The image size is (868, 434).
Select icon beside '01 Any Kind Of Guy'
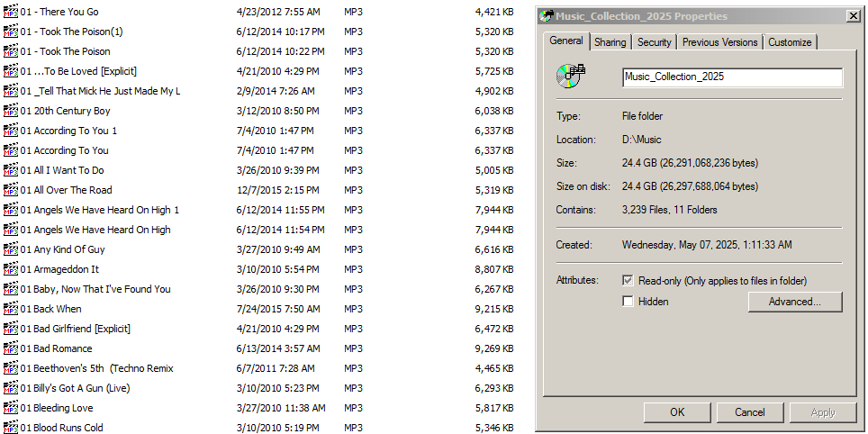(11, 249)
